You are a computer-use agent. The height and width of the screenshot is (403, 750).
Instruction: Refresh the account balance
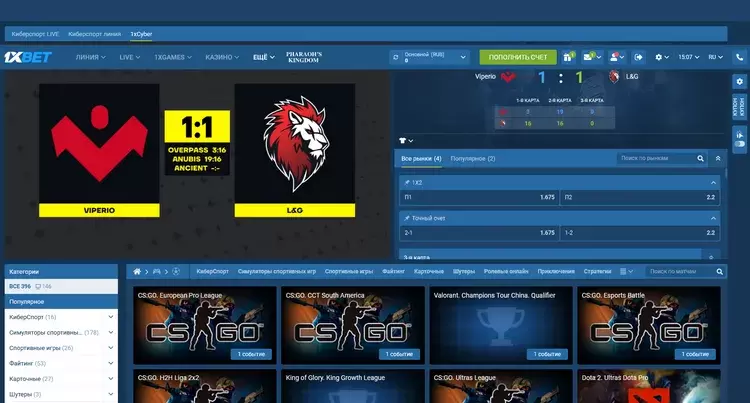click(x=396, y=57)
